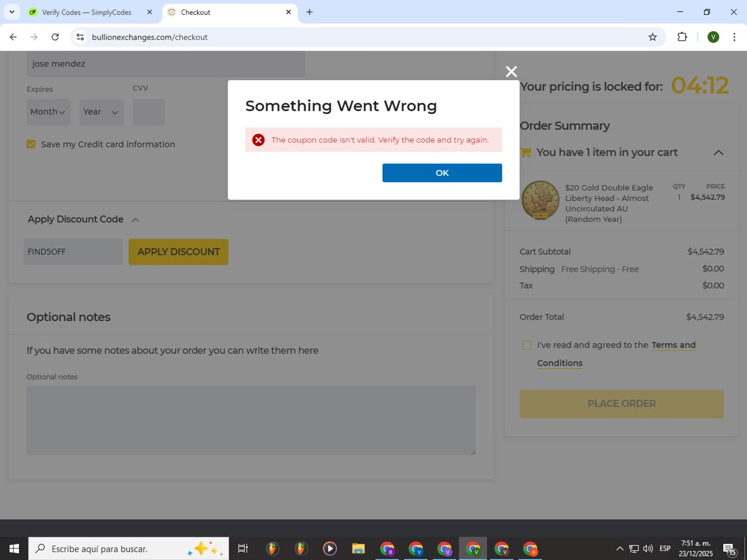747x560 pixels.
Task: Open the Chrome three-dot menu
Action: click(734, 37)
